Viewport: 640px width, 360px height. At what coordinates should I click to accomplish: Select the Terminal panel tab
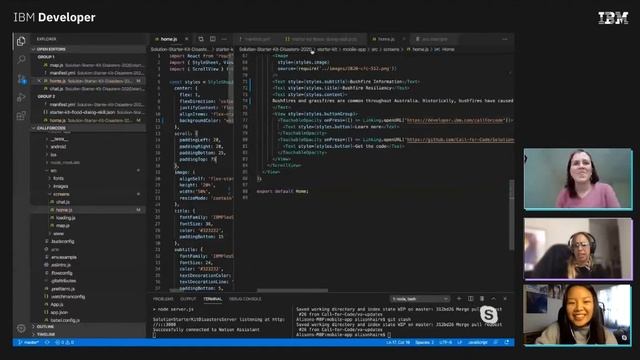213,299
